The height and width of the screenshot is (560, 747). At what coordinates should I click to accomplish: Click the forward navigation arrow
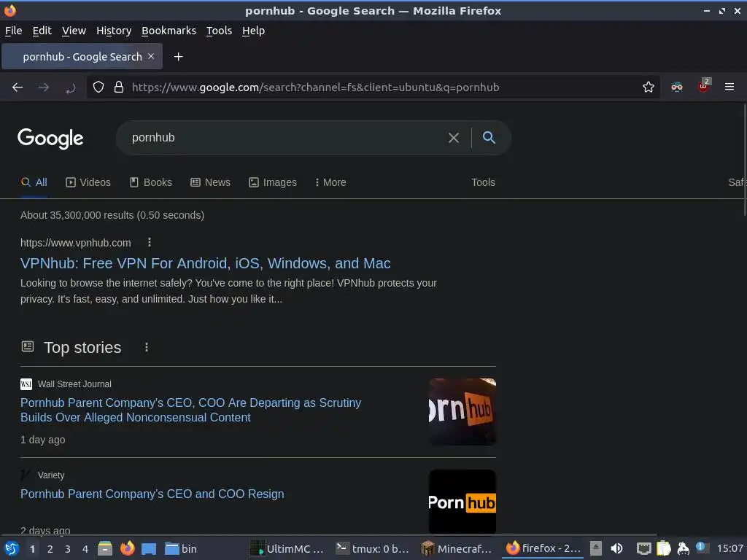click(x=44, y=87)
